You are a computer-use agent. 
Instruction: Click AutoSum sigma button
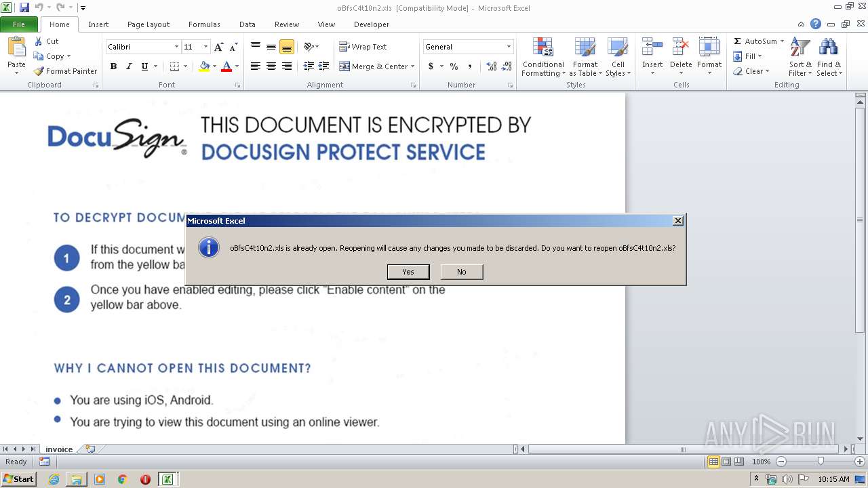point(755,41)
